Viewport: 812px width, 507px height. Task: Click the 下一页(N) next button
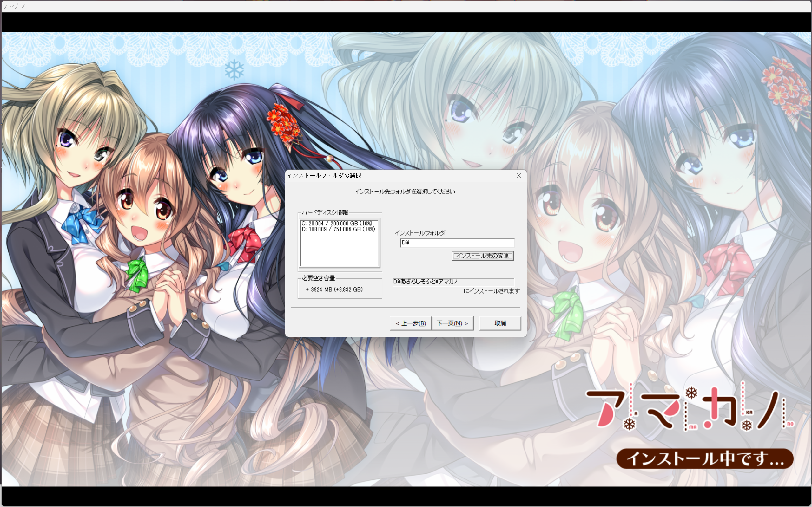[x=452, y=323]
